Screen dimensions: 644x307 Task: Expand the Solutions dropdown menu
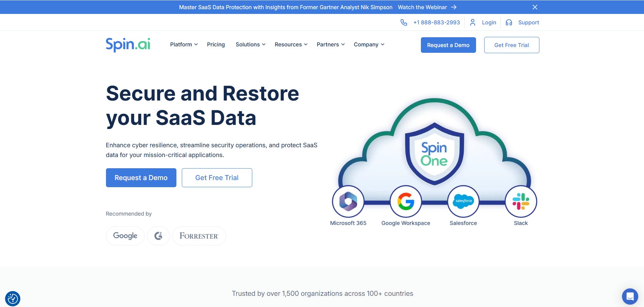[x=251, y=45]
